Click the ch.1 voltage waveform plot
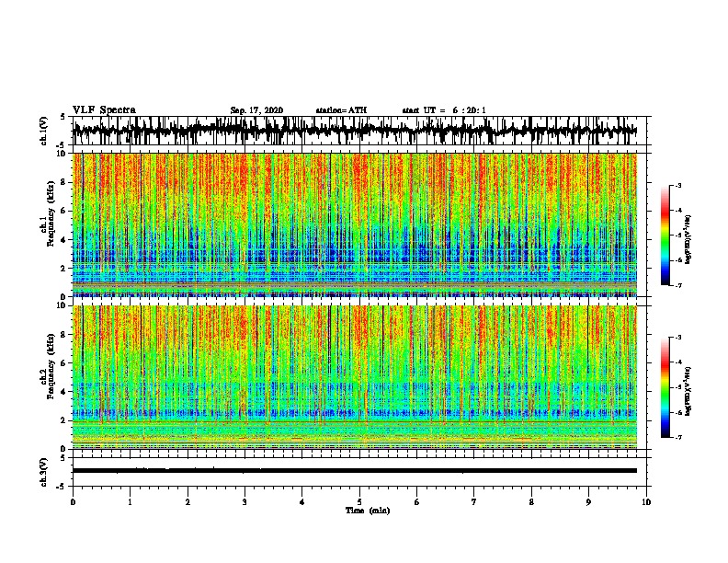Screen dimensions: 728x563 [359, 131]
